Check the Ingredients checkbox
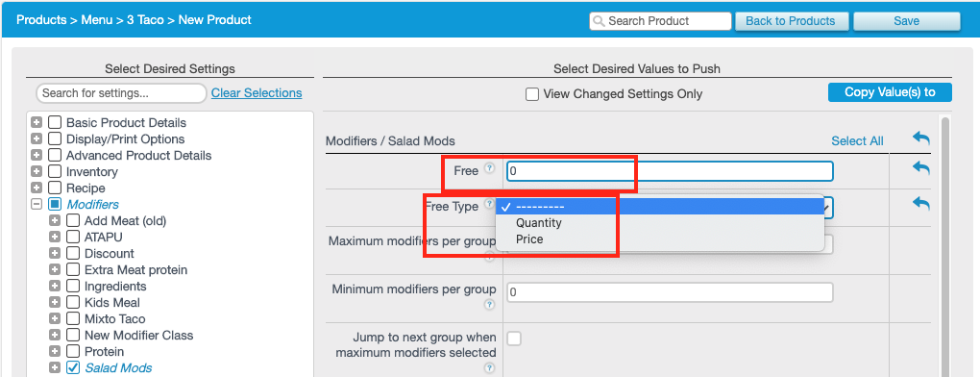Image resolution: width=980 pixels, height=377 pixels. [x=73, y=287]
